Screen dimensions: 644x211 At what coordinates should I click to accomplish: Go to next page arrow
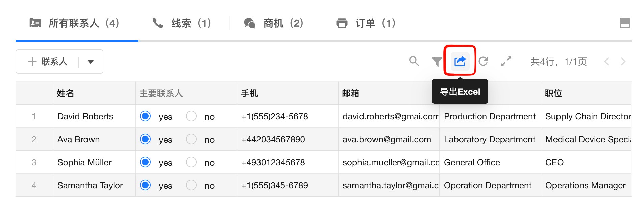click(x=623, y=62)
